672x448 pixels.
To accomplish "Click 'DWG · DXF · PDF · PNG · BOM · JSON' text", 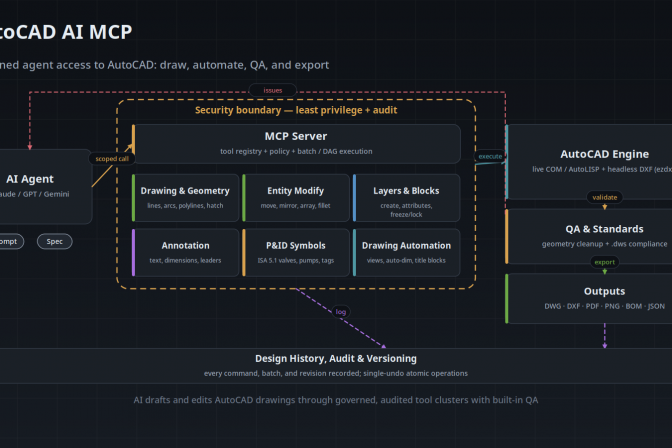I will click(x=604, y=306).
